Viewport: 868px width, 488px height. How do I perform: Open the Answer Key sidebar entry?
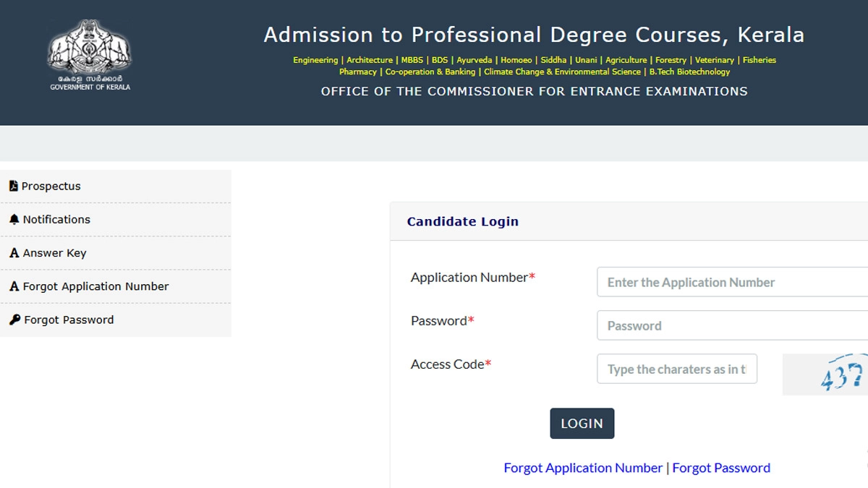[x=54, y=252]
